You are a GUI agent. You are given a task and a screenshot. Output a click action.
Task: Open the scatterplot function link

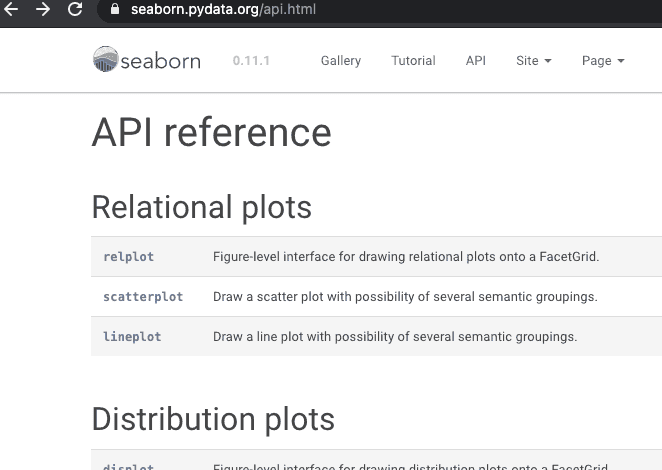pyautogui.click(x=143, y=297)
